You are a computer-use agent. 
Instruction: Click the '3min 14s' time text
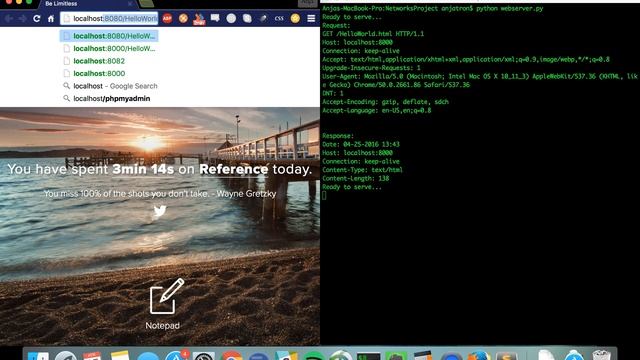(x=143, y=169)
